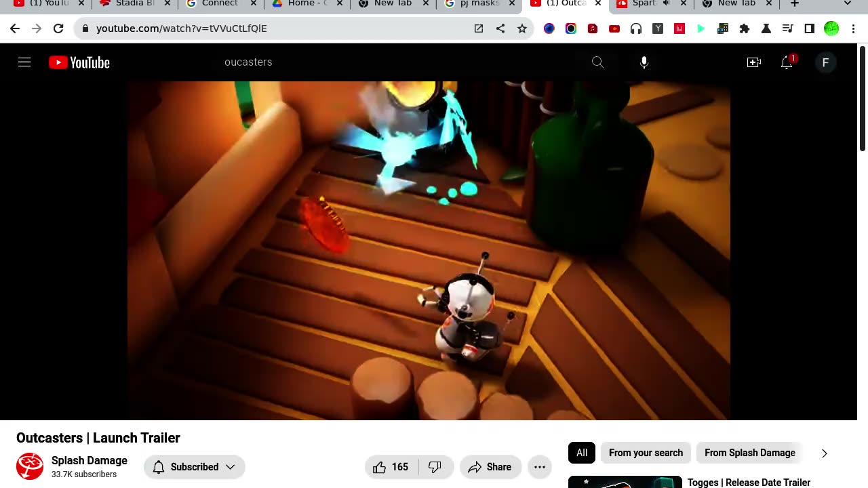Close the Stadia tab
The height and width of the screenshot is (488, 868).
click(x=167, y=3)
